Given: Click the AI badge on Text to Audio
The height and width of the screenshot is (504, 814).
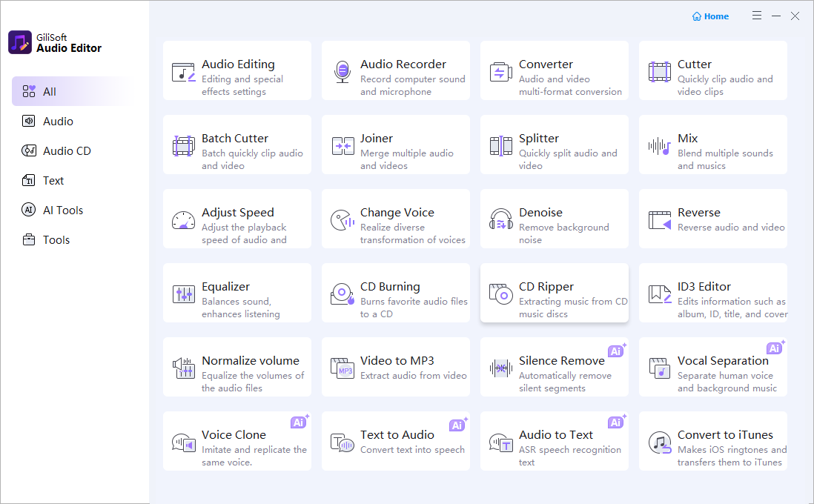Looking at the screenshot, I should coord(458,425).
